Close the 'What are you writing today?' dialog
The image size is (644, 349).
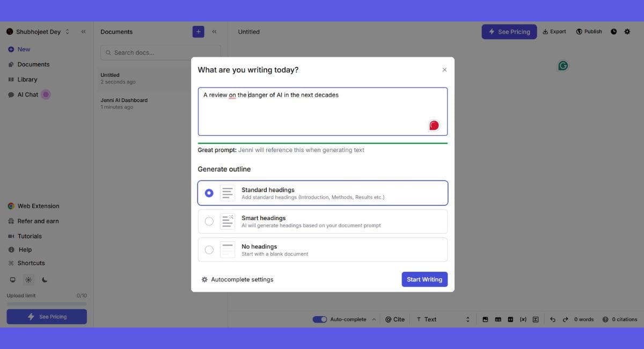pyautogui.click(x=444, y=70)
